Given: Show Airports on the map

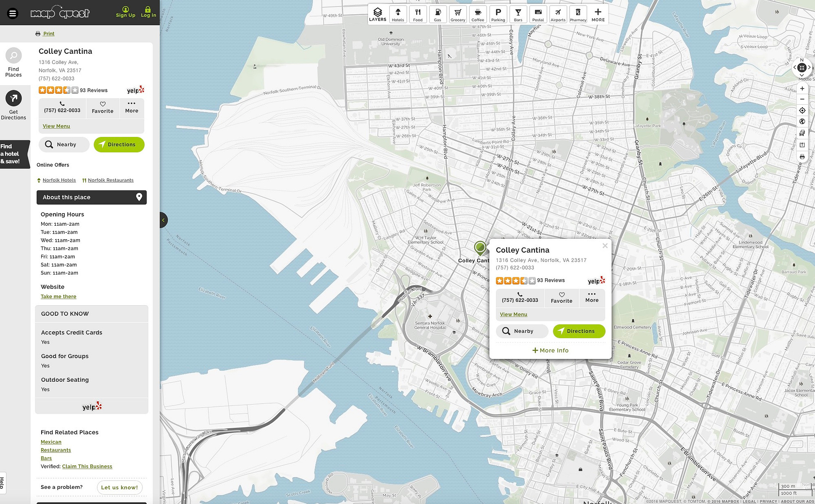Looking at the screenshot, I should (x=558, y=14).
